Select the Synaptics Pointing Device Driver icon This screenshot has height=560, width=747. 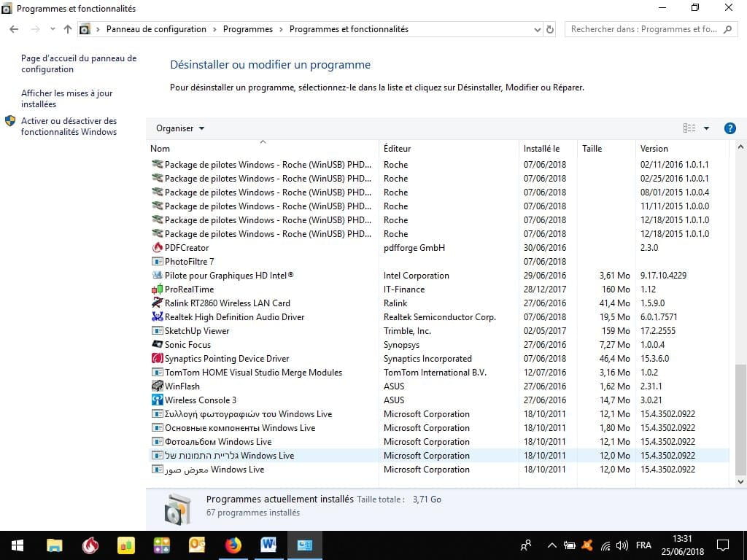tap(158, 358)
